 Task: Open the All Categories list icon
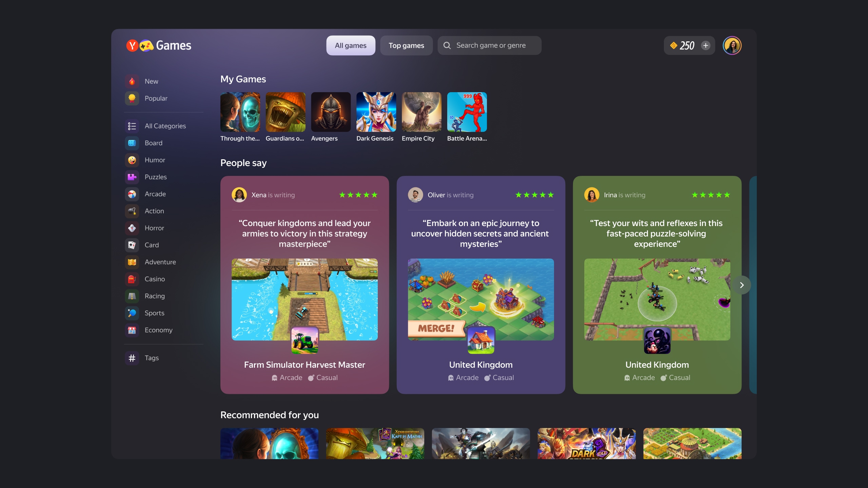(x=132, y=126)
